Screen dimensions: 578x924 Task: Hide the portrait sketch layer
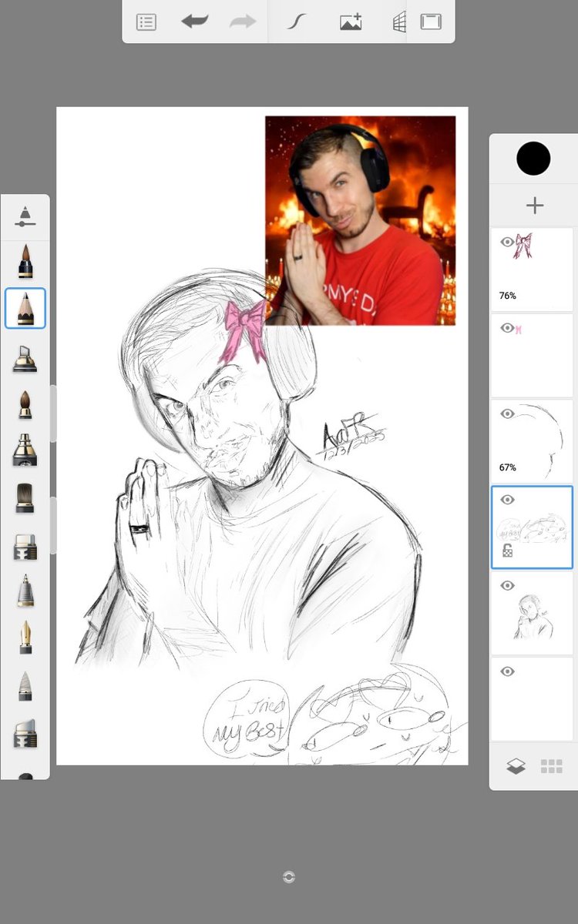(507, 585)
